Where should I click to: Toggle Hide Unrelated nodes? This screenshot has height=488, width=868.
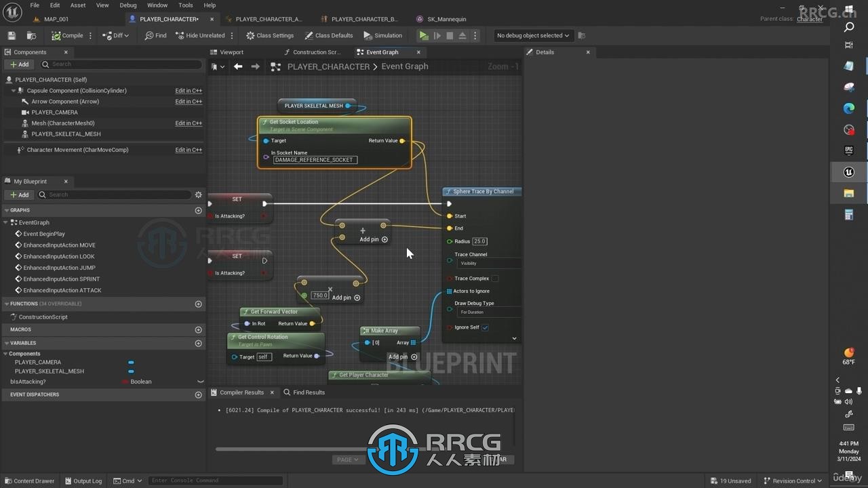tap(200, 35)
